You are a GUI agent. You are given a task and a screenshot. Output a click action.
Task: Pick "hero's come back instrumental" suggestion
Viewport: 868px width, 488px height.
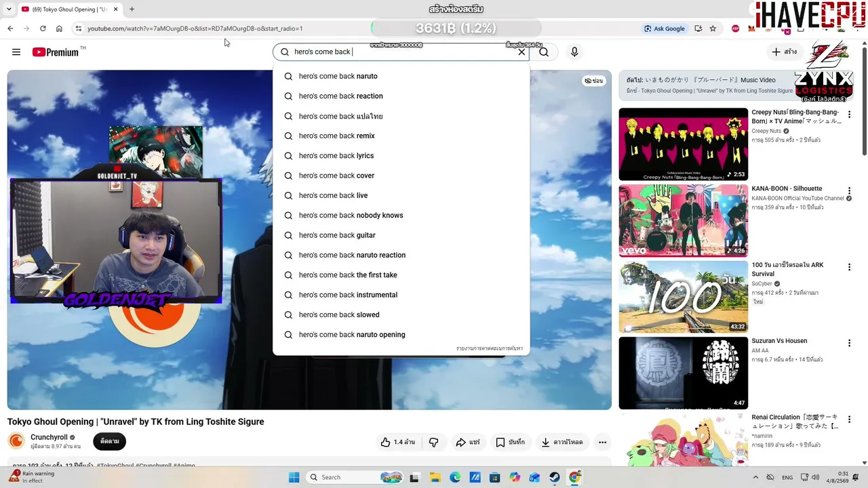pyautogui.click(x=401, y=295)
